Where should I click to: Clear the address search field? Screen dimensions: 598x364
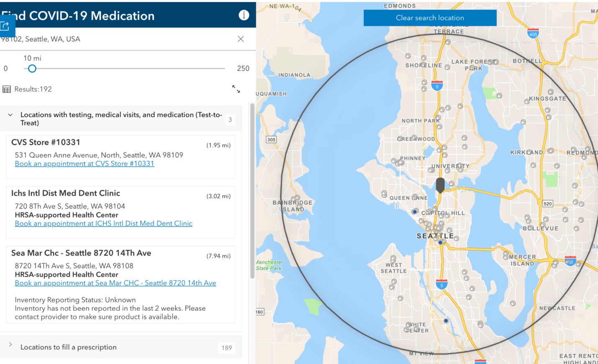240,39
